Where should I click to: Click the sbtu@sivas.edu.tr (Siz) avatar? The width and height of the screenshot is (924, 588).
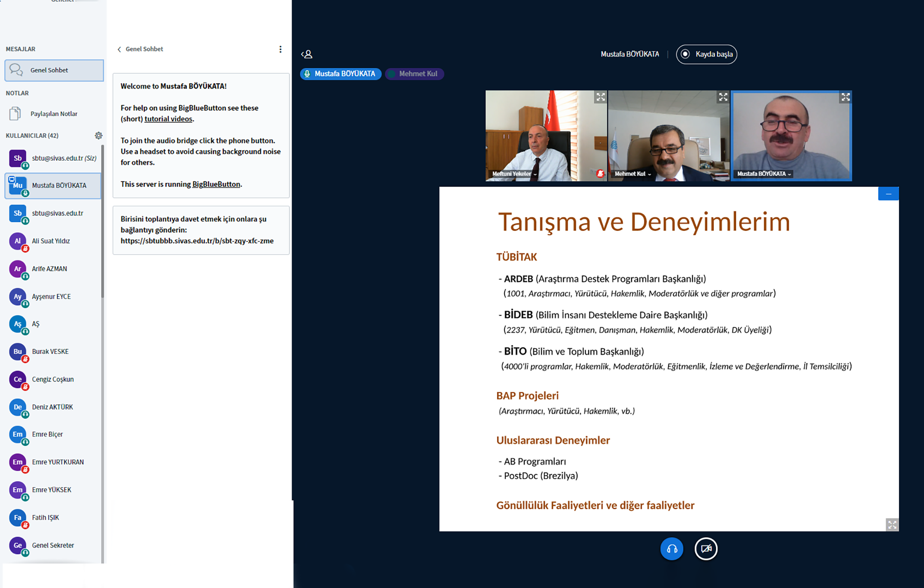tap(18, 158)
